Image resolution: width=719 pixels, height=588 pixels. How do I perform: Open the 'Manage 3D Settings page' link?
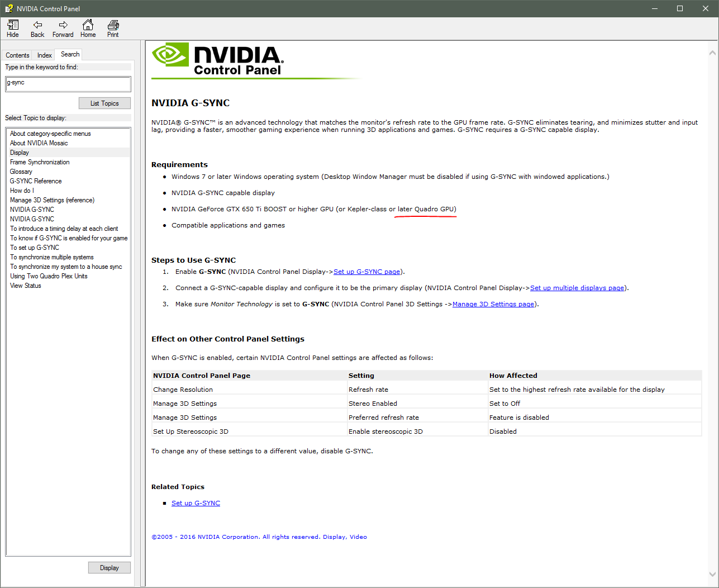pyautogui.click(x=493, y=304)
